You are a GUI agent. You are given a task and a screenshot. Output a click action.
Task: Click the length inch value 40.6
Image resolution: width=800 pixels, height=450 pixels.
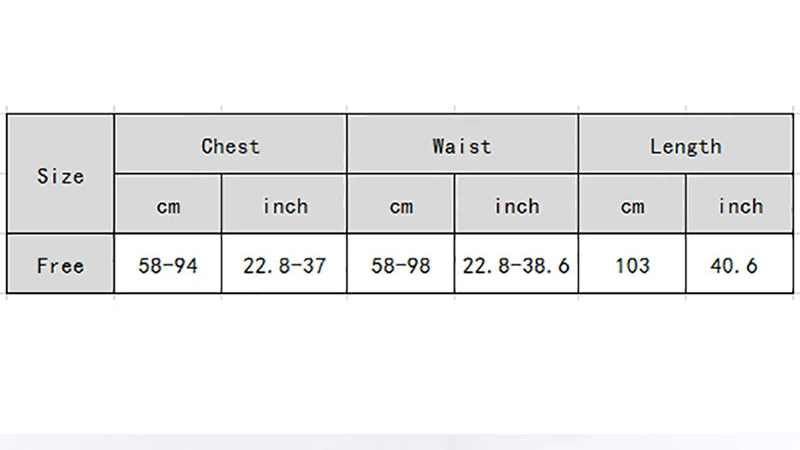(740, 266)
